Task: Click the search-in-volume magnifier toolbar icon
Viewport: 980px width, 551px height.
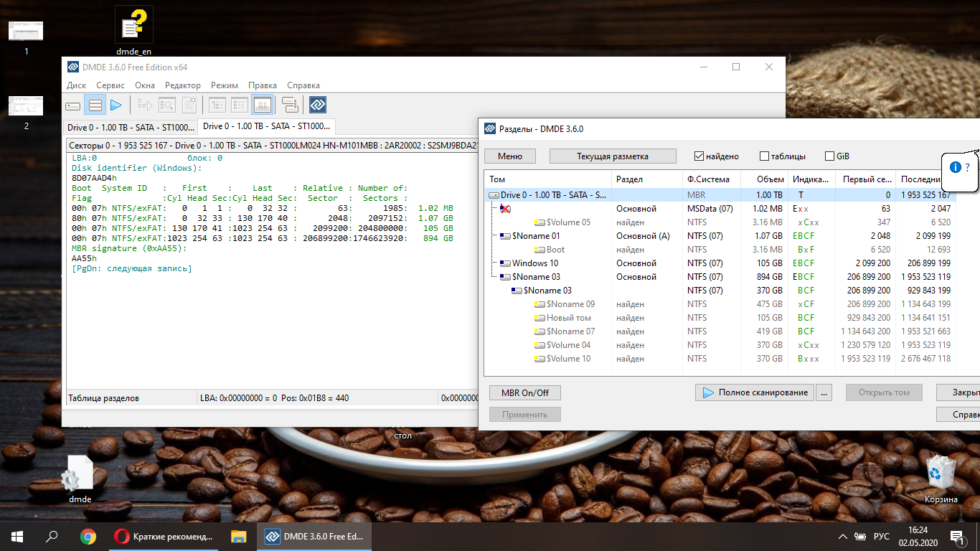Action: point(167,105)
